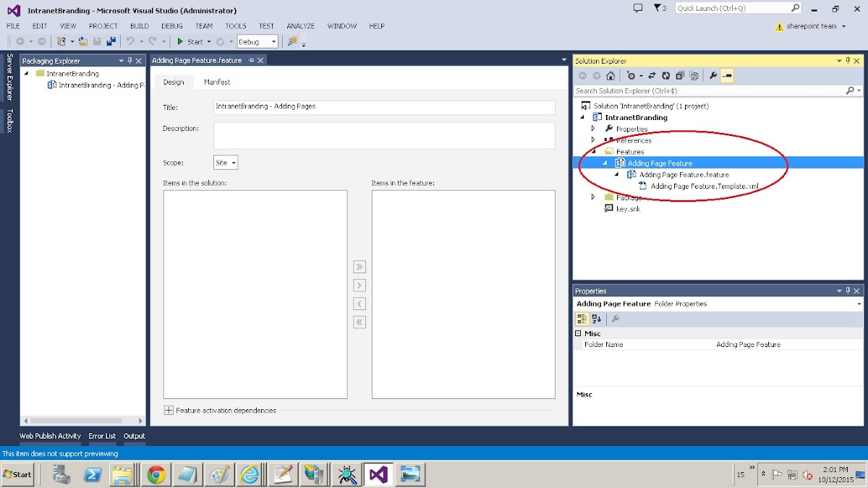Click add single item right arrow button
Image resolution: width=868 pixels, height=488 pixels.
[x=359, y=286]
